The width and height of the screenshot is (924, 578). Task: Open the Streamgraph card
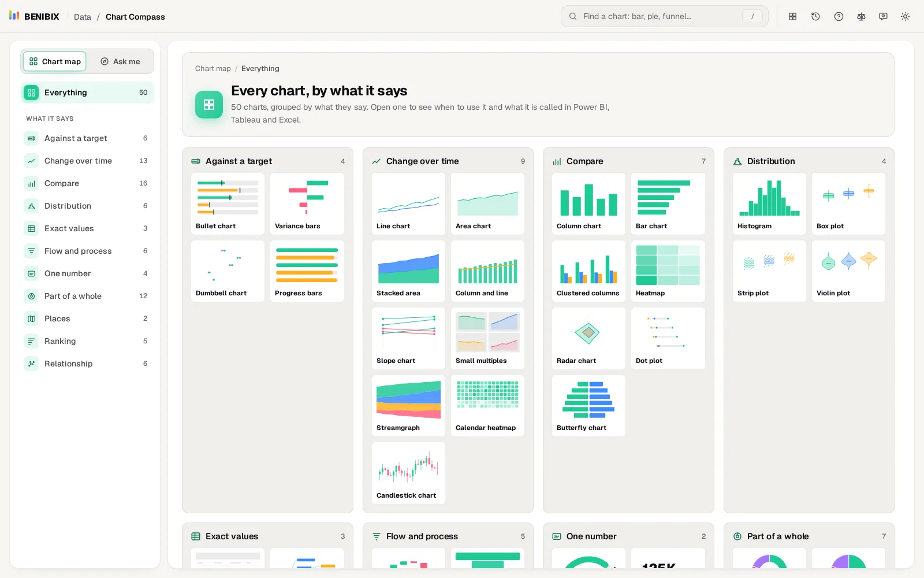click(x=408, y=406)
